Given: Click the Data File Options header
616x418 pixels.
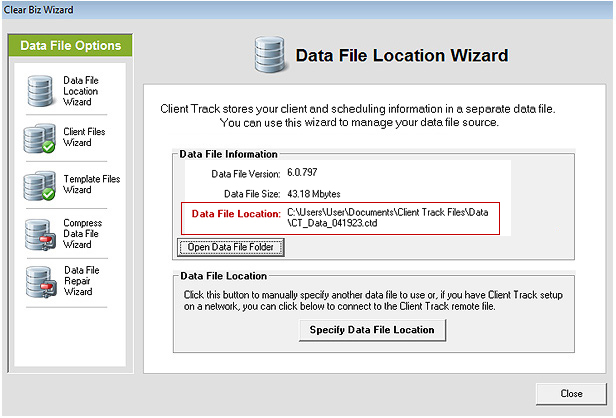Looking at the screenshot, I should point(71,46).
